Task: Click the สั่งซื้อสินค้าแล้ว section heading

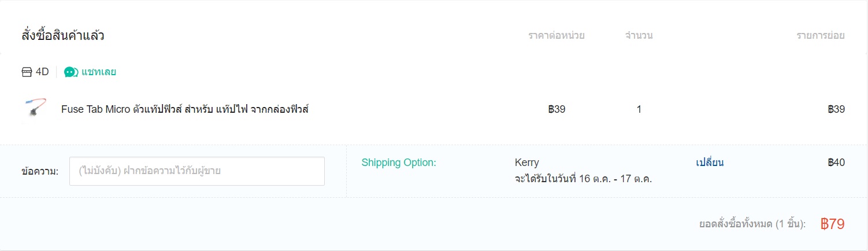Action: 63,35
